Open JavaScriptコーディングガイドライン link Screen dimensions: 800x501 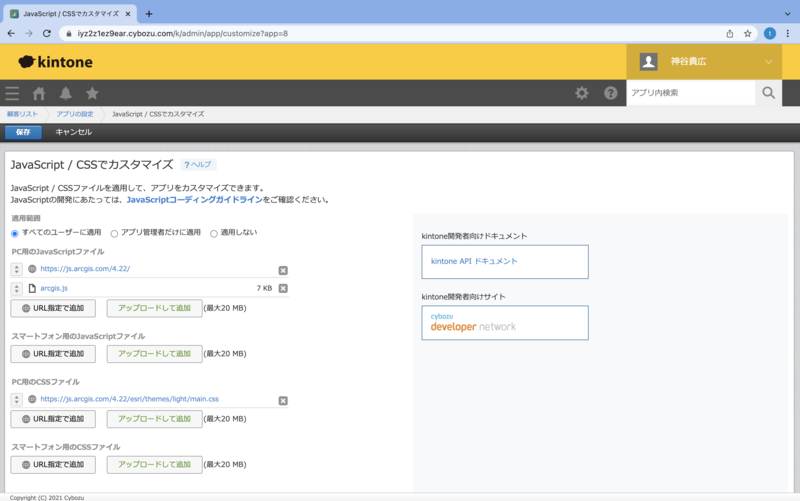tap(194, 199)
